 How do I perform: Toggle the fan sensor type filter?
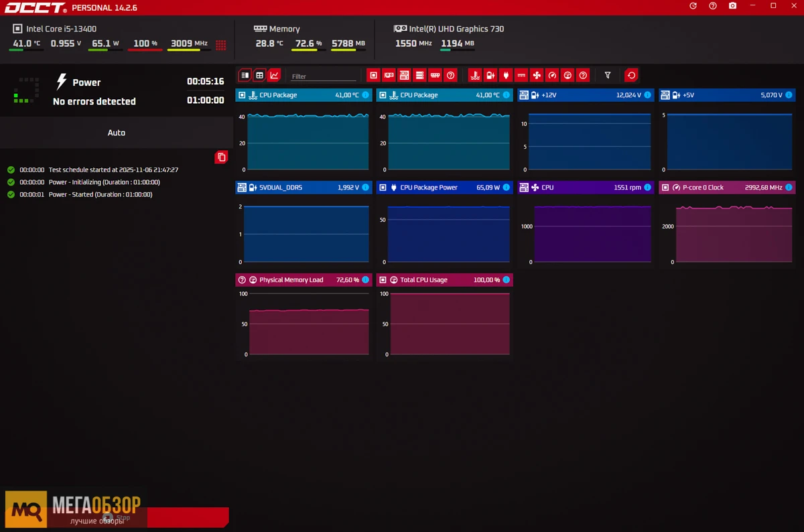[537, 75]
